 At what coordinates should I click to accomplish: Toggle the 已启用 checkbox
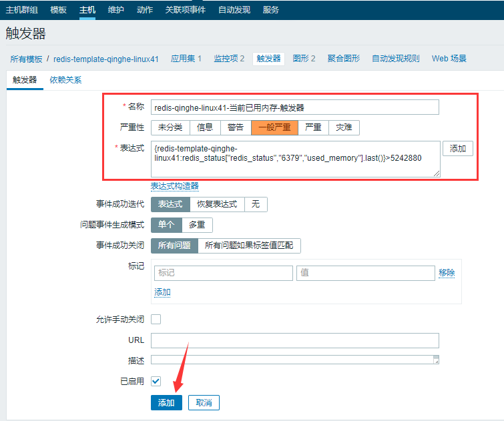click(156, 382)
